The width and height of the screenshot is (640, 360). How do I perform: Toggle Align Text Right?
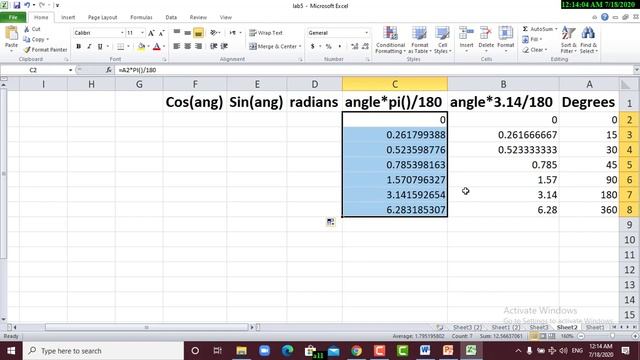(x=198, y=46)
